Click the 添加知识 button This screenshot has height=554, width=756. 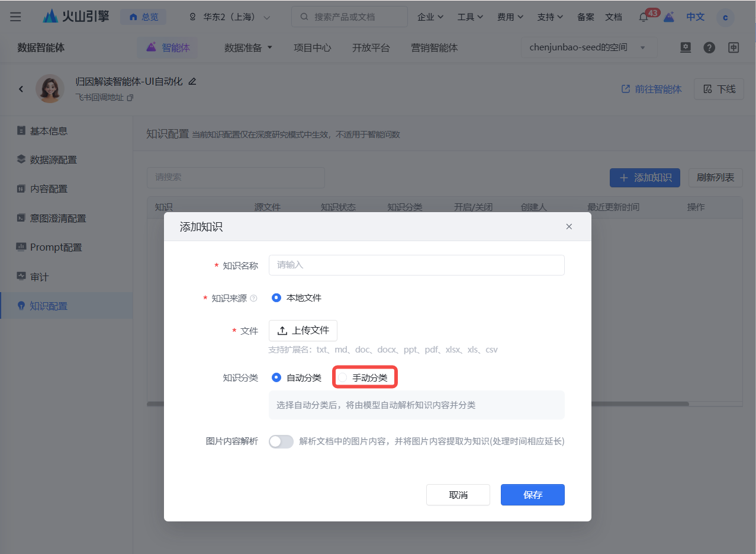[645, 178]
